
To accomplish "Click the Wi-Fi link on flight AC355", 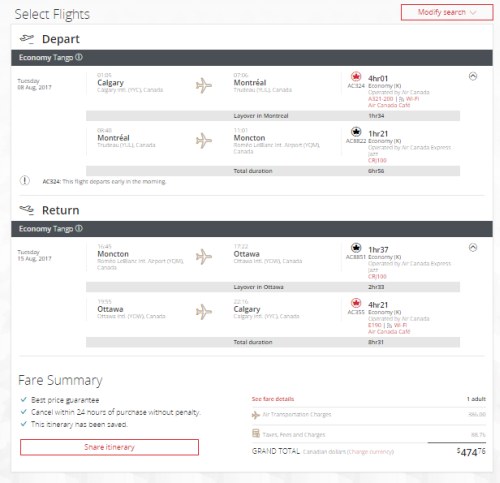I will [400, 325].
